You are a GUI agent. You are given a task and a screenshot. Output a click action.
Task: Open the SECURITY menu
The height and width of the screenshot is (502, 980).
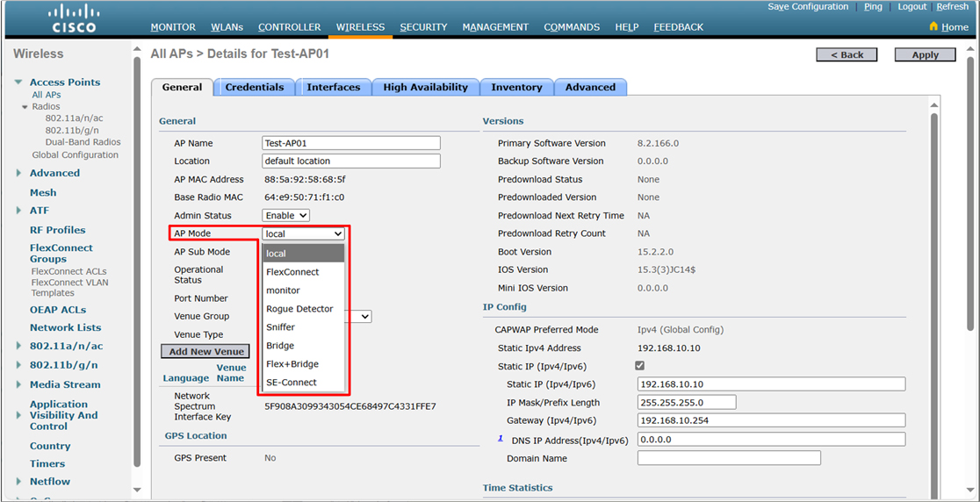point(424,27)
